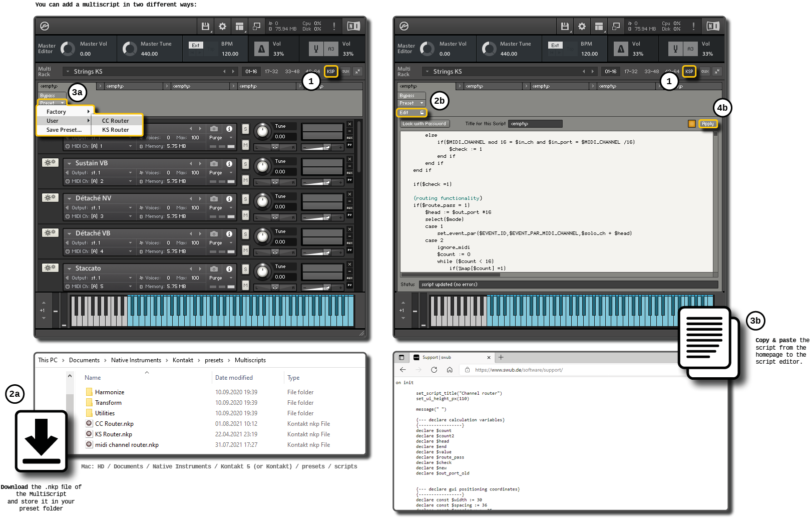This screenshot has width=812, height=518.
Task: Click the Kontakt logo in instrument rack window
Action: point(44,26)
